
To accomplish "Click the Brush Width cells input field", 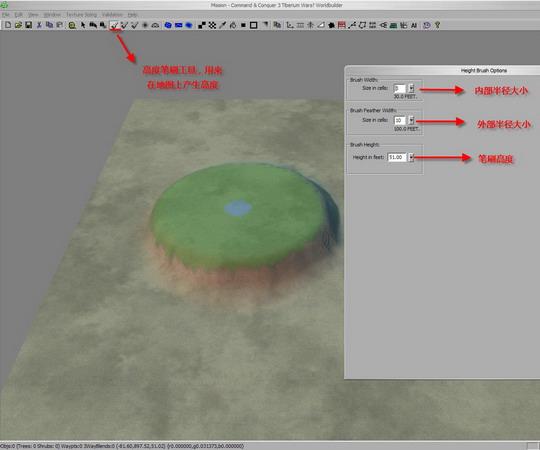I will (x=400, y=88).
